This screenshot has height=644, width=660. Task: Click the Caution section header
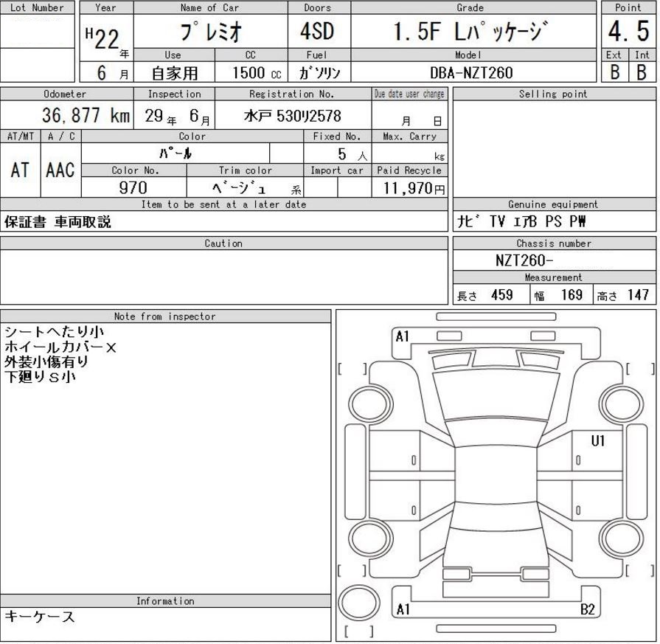223,243
